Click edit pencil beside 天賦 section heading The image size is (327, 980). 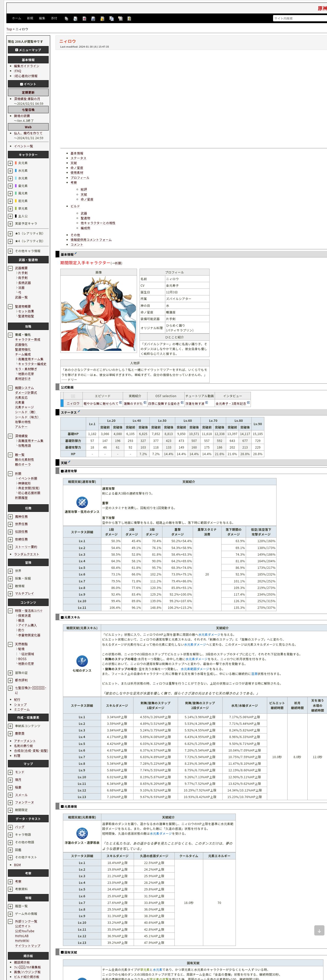(x=69, y=462)
